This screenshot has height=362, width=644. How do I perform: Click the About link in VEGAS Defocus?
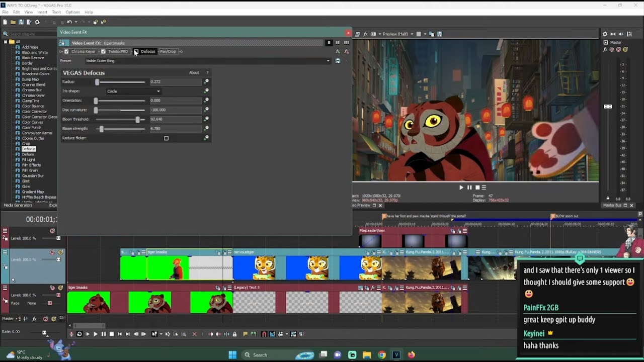coord(194,73)
